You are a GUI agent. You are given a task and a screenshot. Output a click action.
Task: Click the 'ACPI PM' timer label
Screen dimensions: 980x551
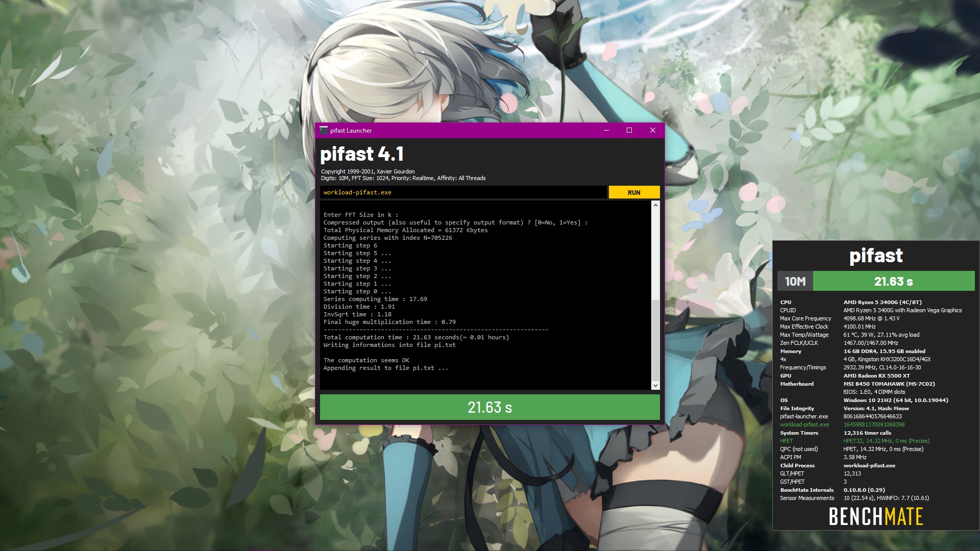(791, 457)
